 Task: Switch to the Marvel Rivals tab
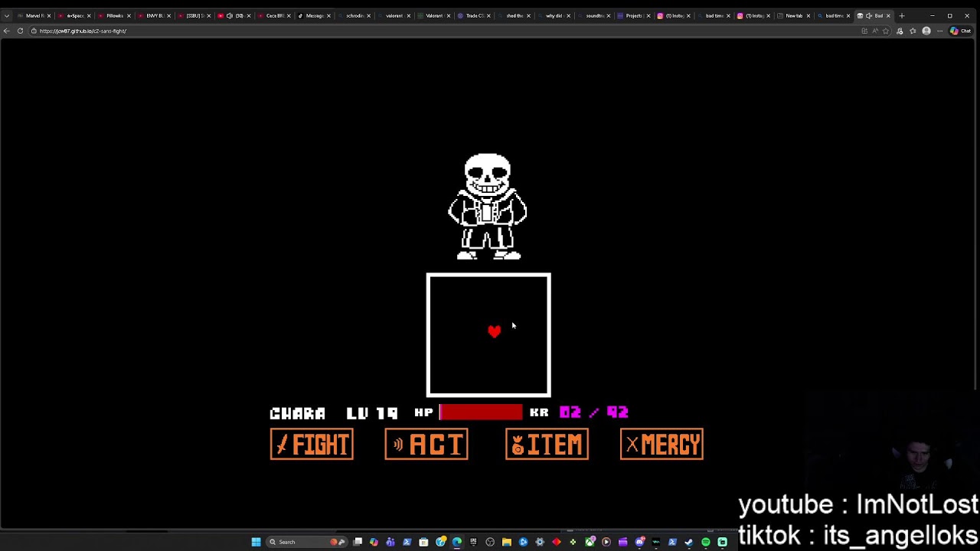[x=34, y=15]
